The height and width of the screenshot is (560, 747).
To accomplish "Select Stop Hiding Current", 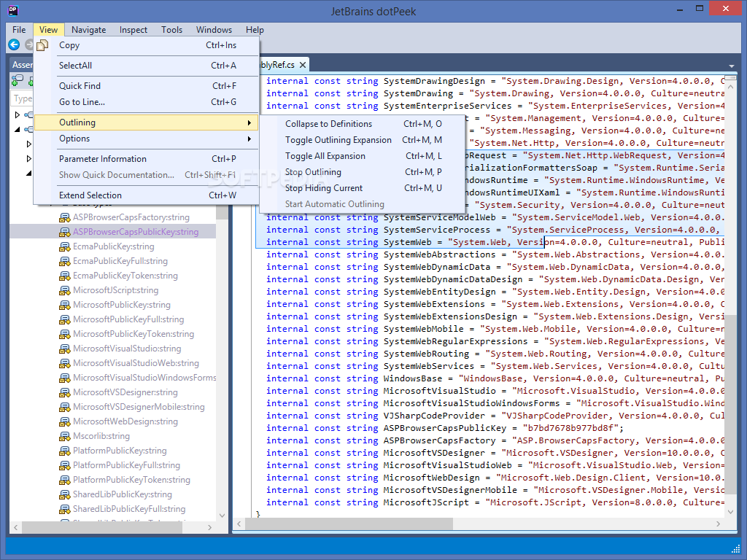I will tap(362, 189).
